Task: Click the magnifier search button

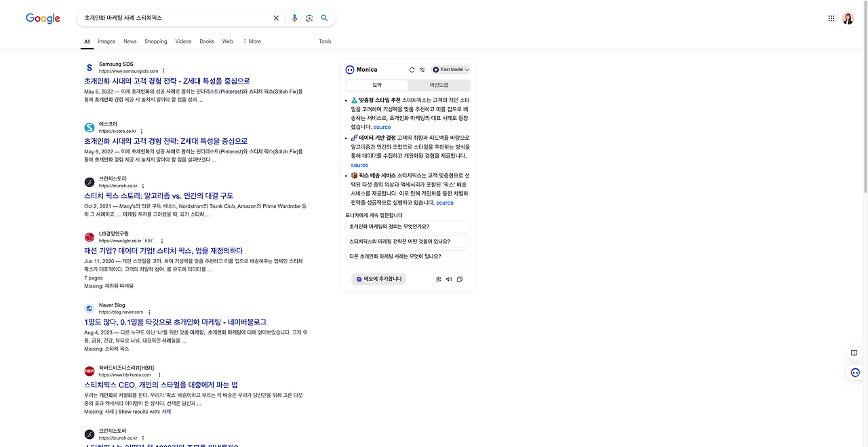Action: click(324, 18)
